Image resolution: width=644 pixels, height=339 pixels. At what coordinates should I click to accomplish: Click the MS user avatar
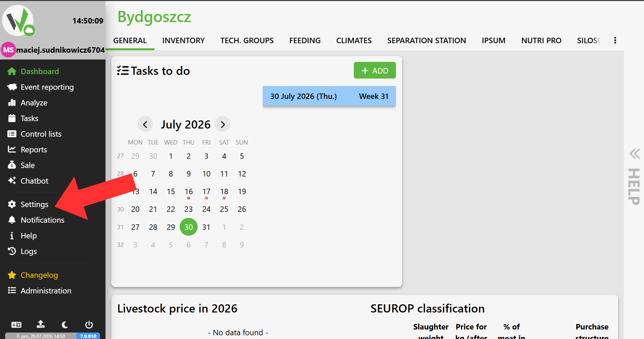tap(8, 50)
